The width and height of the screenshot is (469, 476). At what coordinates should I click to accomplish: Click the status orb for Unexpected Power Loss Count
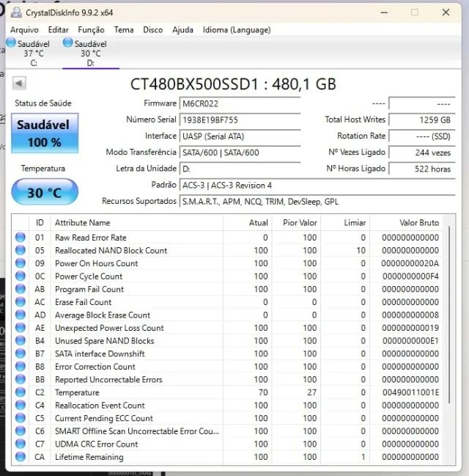point(21,328)
